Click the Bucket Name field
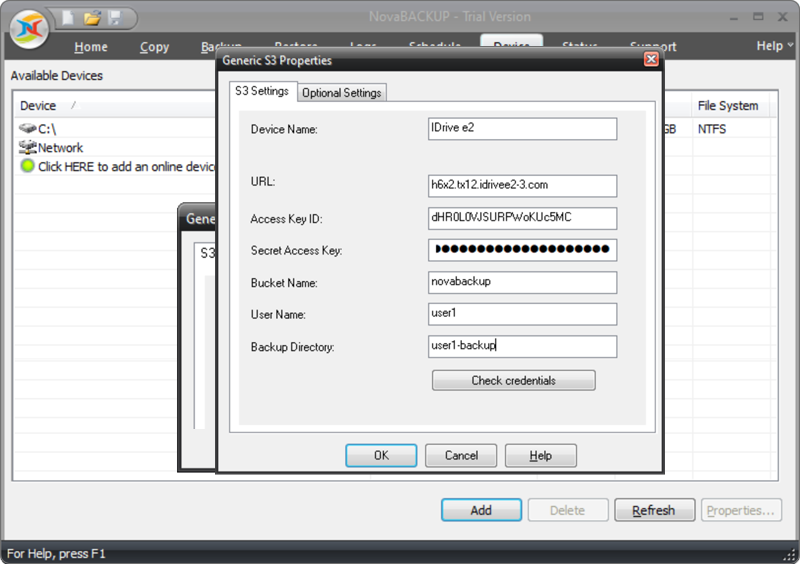800x564 pixels. [522, 282]
